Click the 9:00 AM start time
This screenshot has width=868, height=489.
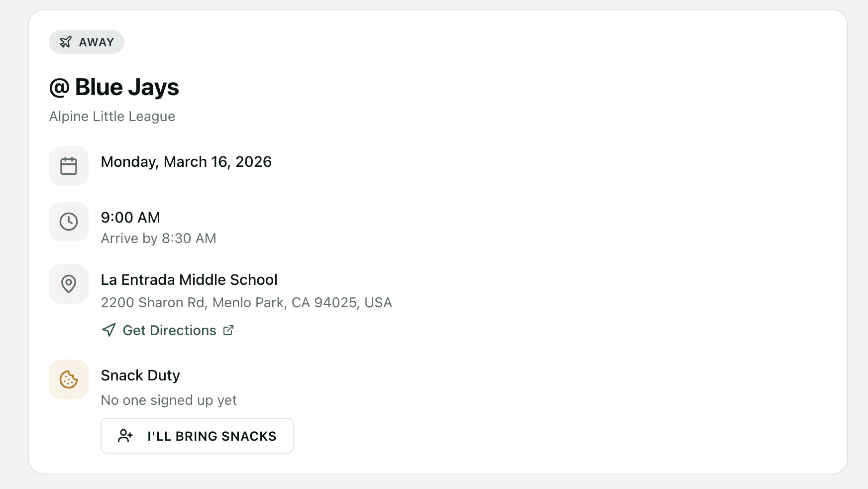[x=130, y=217]
